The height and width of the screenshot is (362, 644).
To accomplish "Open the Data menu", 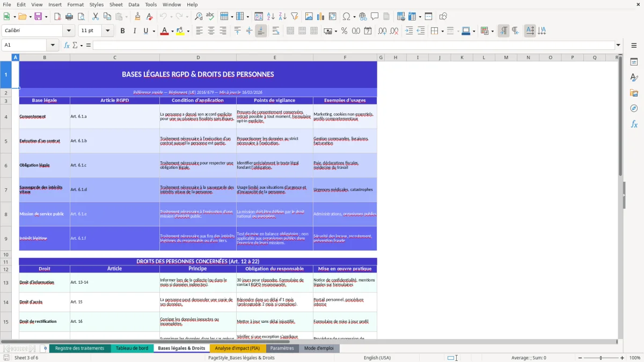I will pos(134,4).
